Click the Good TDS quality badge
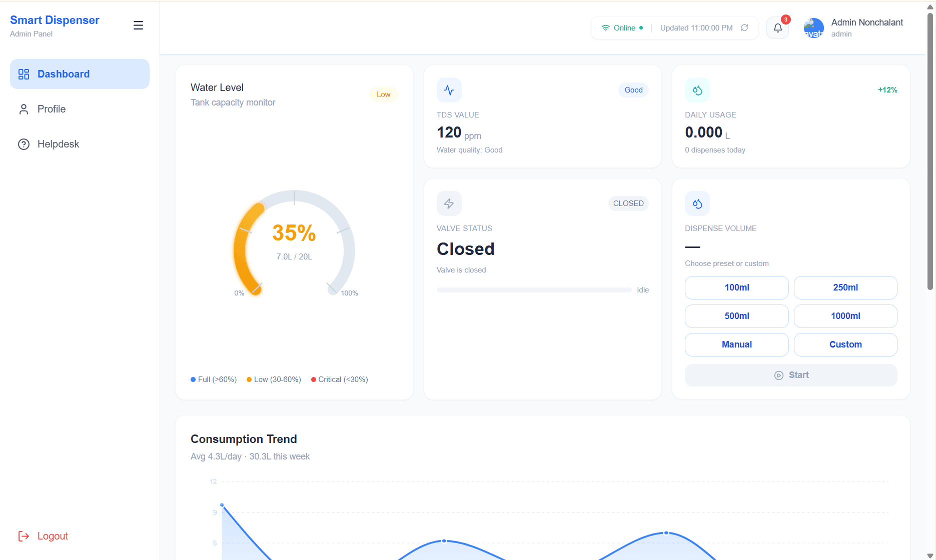Viewport: 936px width, 560px height. 633,90
